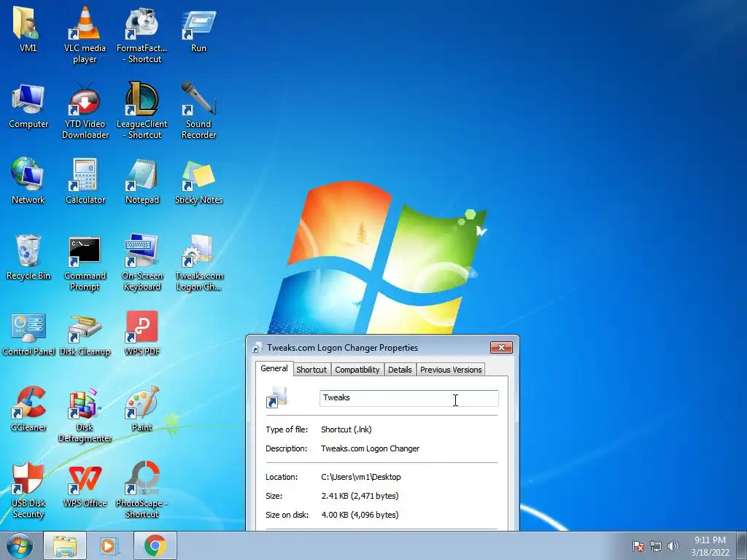Open Google Chrome from the taskbar
The width and height of the screenshot is (747, 560).
pos(155,545)
